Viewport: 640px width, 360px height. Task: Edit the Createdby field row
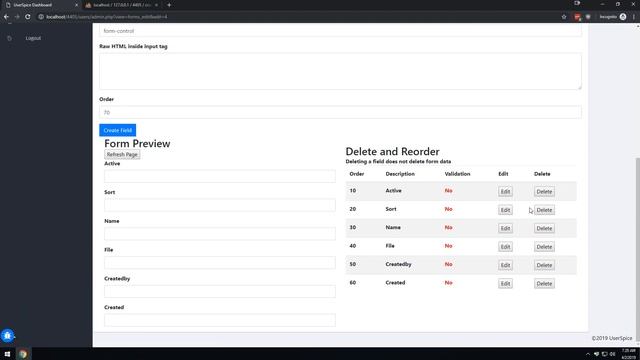click(505, 265)
